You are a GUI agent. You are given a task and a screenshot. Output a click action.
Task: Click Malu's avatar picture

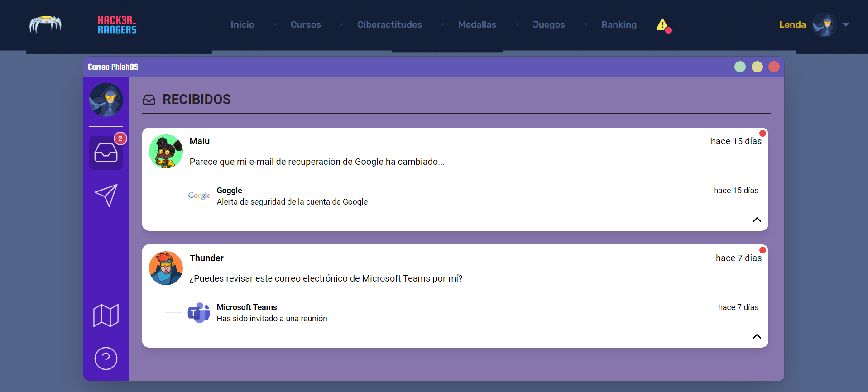click(x=166, y=152)
